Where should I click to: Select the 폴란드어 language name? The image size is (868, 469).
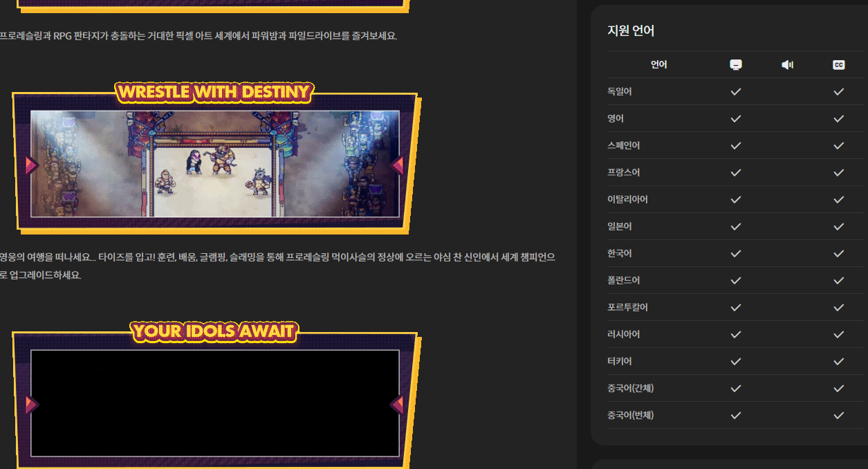point(624,280)
